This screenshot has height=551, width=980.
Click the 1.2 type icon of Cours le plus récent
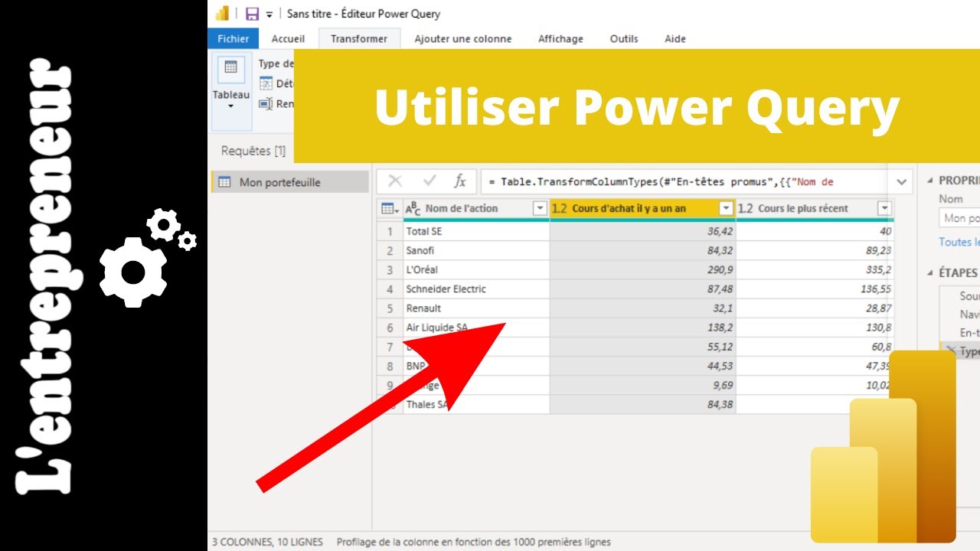[x=746, y=208]
